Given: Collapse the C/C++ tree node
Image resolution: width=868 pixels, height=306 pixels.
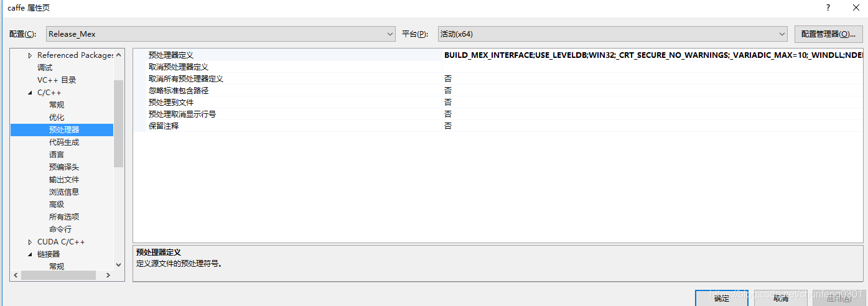Looking at the screenshot, I should coord(30,93).
